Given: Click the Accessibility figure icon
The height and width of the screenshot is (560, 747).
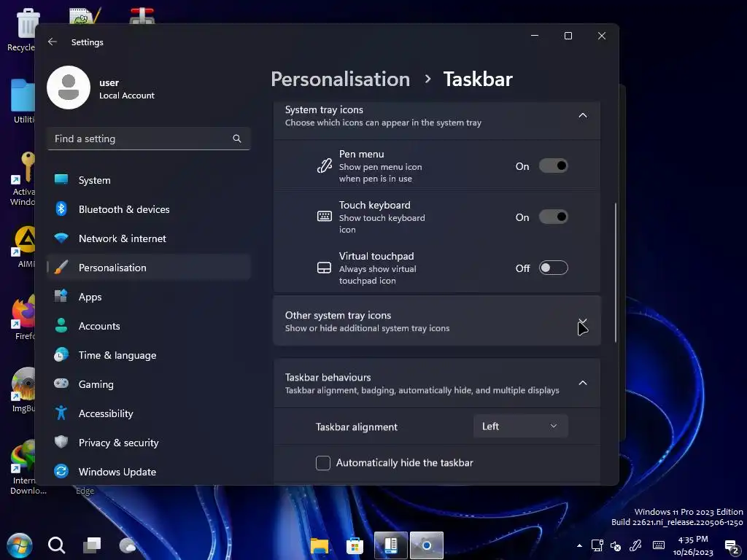Looking at the screenshot, I should pyautogui.click(x=61, y=413).
